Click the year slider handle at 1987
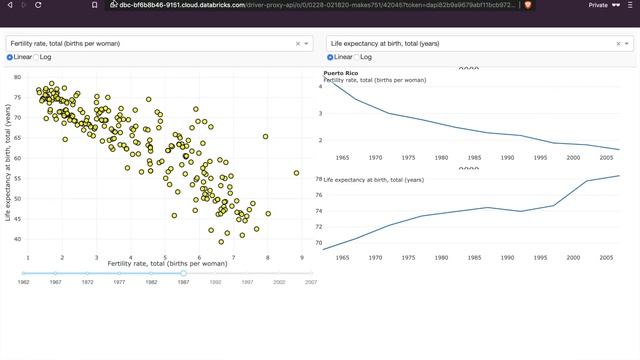The height and width of the screenshot is (360, 640). click(x=183, y=273)
